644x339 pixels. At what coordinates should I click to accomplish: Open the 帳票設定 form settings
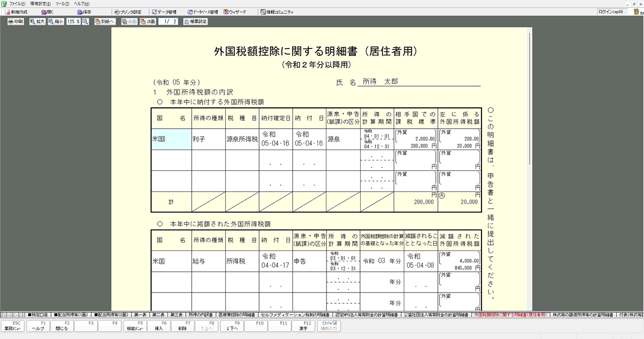point(195,22)
